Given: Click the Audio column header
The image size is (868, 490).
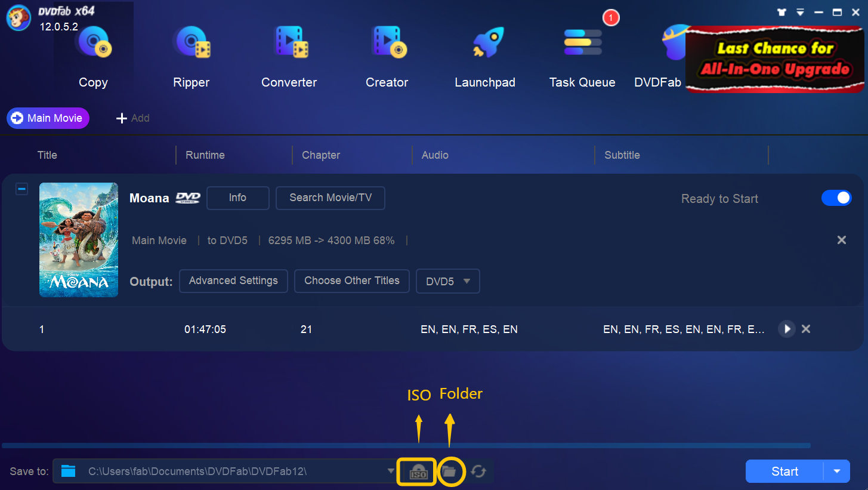Looking at the screenshot, I should point(435,155).
